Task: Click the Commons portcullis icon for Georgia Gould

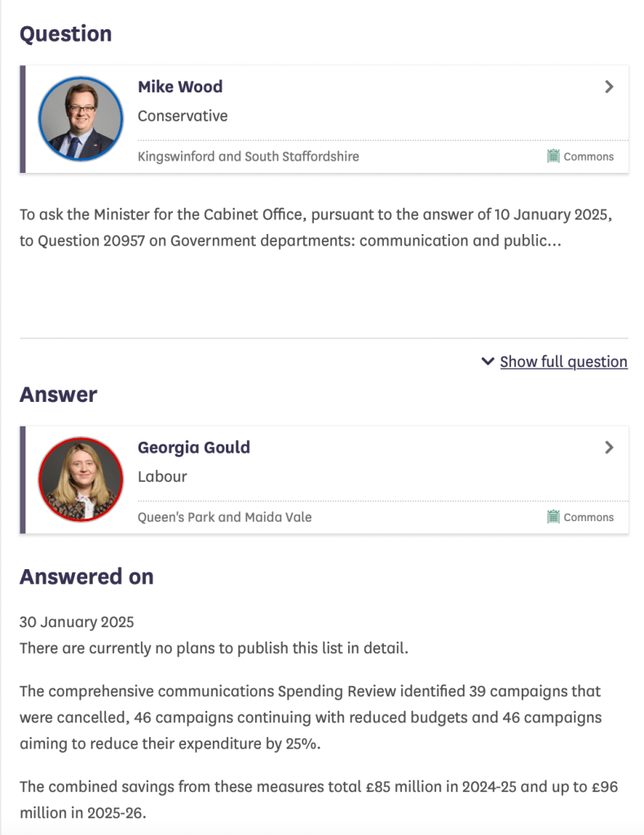Action: tap(554, 516)
